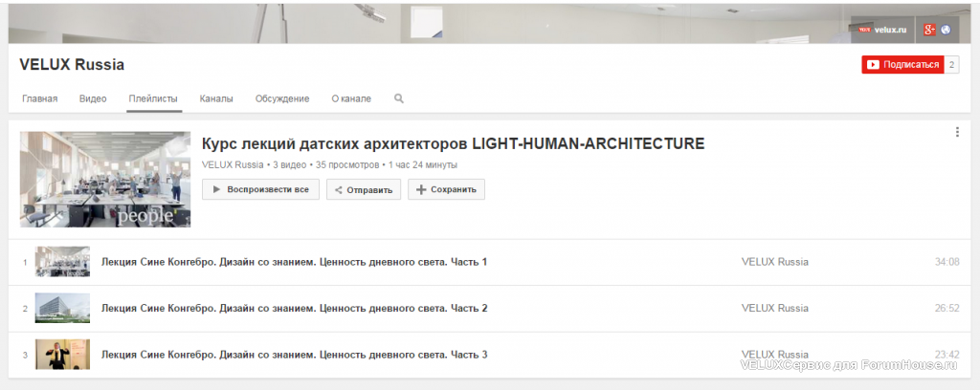The height and width of the screenshot is (390, 980).
Task: Click the Отправить share button
Action: (x=364, y=189)
